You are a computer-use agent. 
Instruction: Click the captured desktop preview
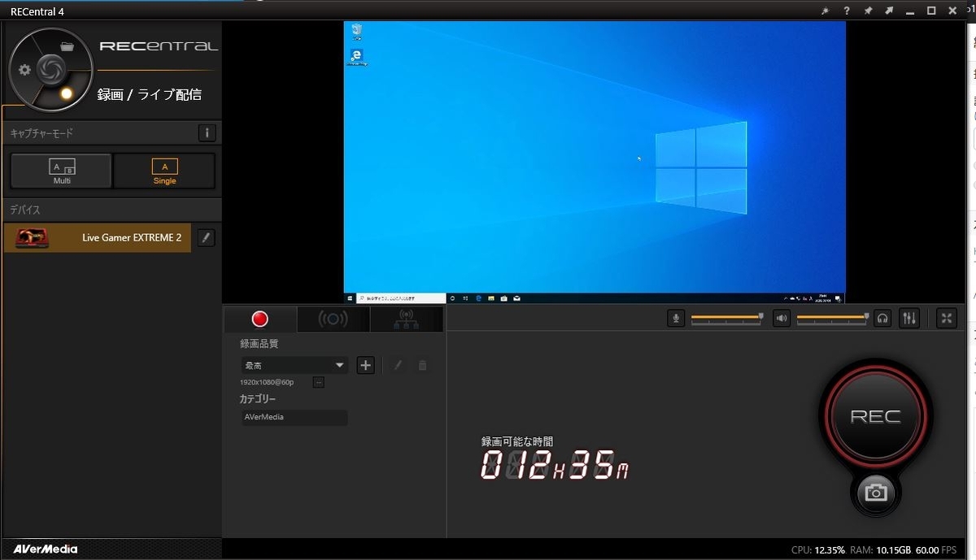pos(595,163)
